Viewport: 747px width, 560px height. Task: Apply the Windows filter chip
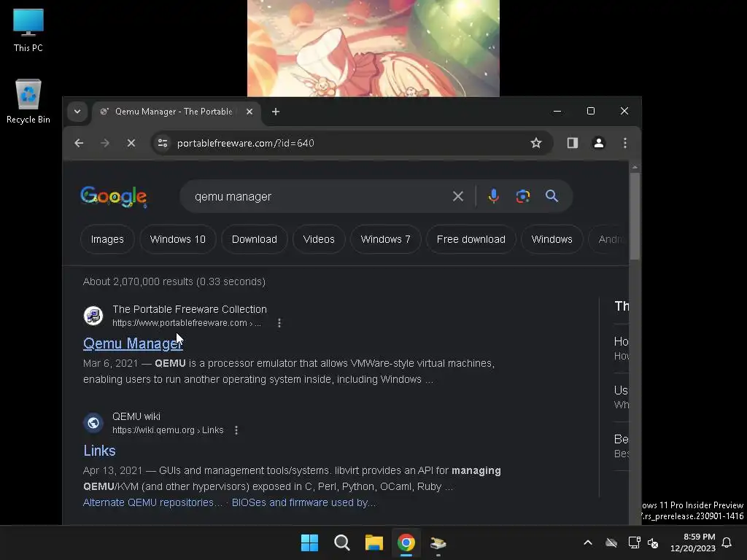551,239
